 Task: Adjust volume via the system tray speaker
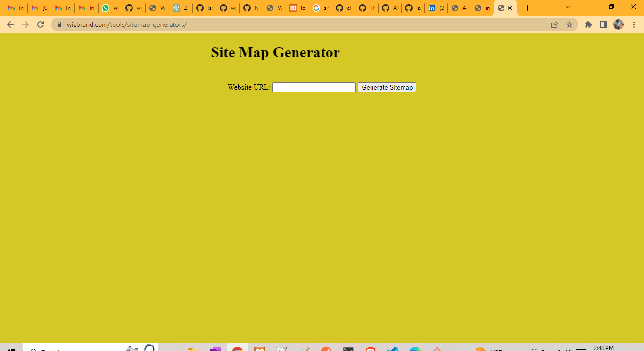(x=568, y=349)
